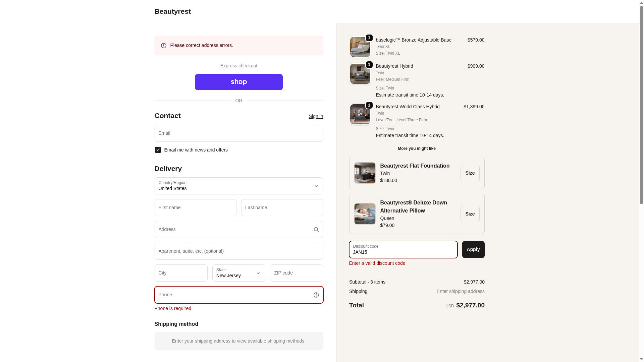644x362 pixels.
Task: Click the Beautyrest Flat Foundation image
Action: point(365,173)
